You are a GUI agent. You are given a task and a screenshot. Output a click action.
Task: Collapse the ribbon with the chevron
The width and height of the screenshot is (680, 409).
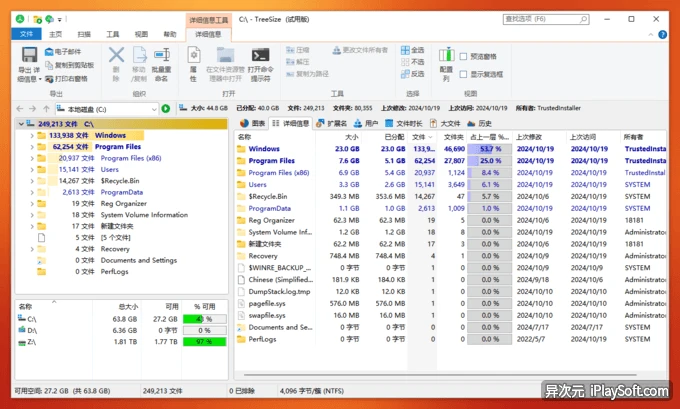coord(651,35)
